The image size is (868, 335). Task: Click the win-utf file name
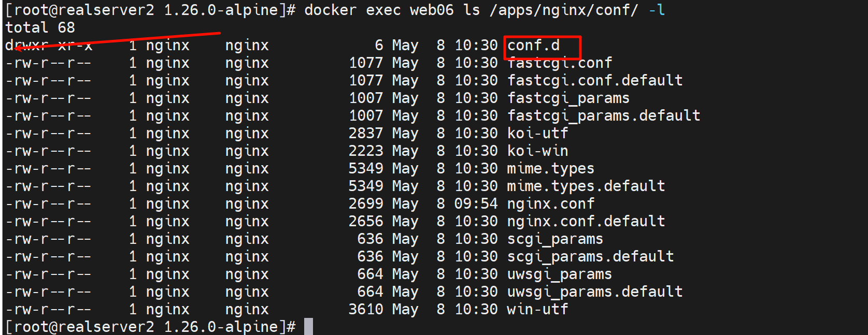click(537, 310)
